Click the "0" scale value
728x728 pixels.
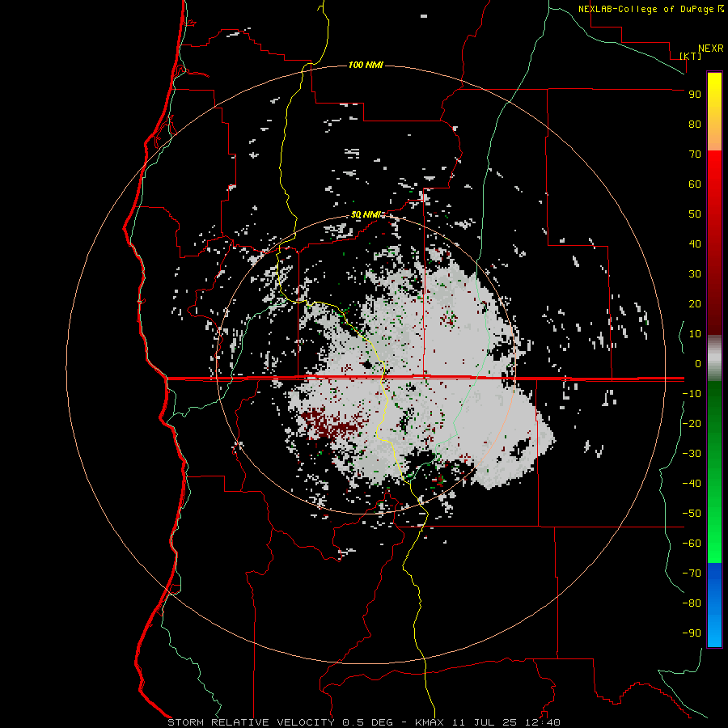tap(698, 363)
